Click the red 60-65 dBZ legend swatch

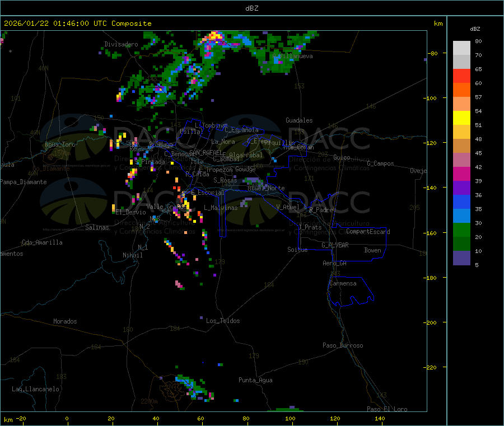pyautogui.click(x=461, y=76)
